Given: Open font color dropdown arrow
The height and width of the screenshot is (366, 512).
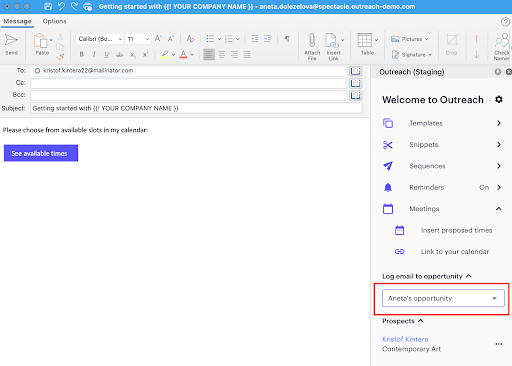Looking at the screenshot, I should click(x=192, y=55).
